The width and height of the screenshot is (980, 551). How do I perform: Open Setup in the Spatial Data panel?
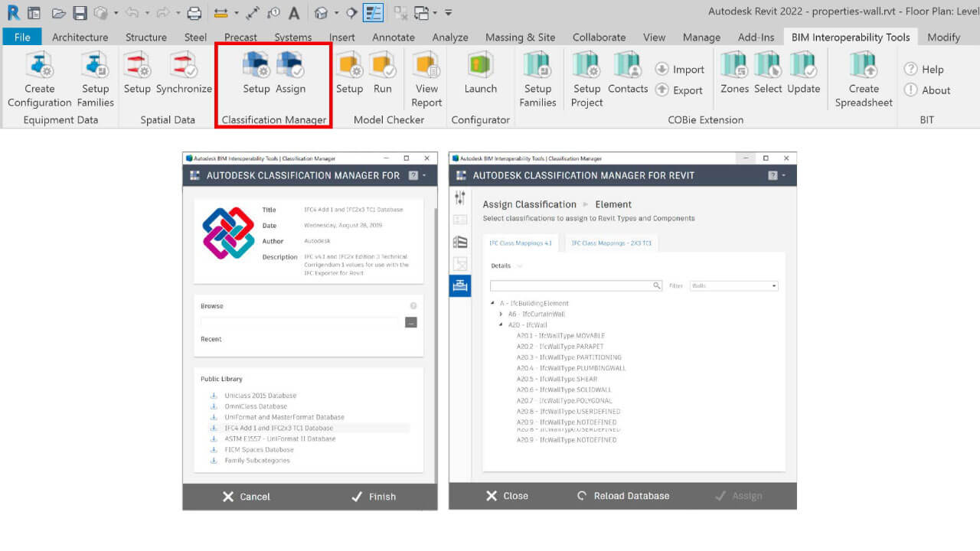(x=137, y=73)
